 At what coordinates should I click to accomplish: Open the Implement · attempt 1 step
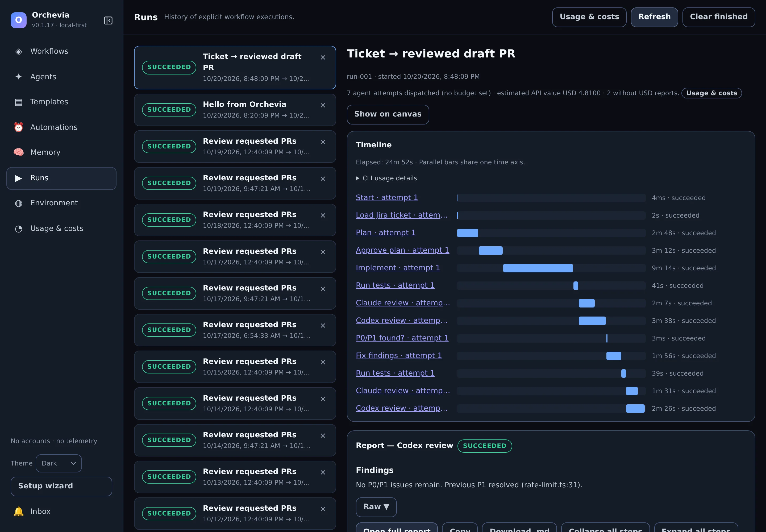(398, 268)
